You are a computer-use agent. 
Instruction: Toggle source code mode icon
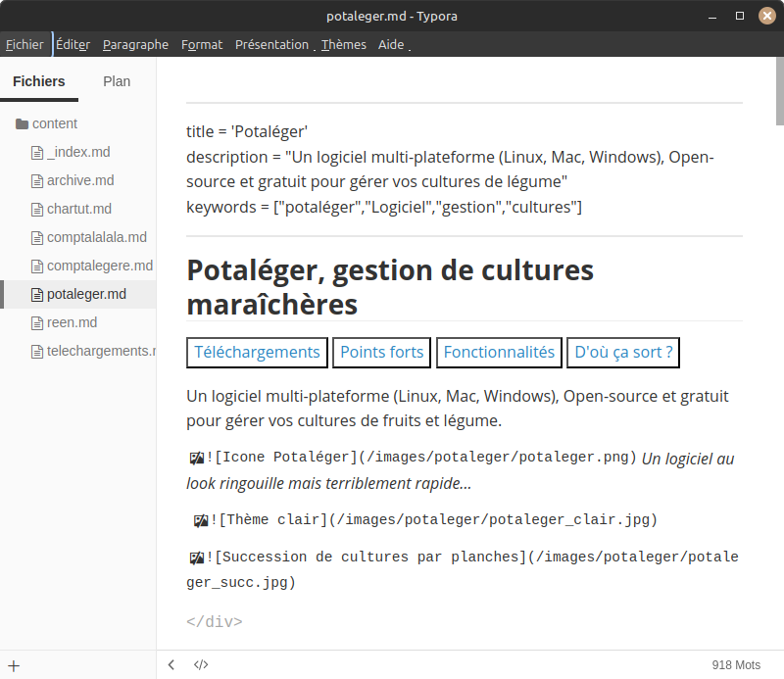201,664
